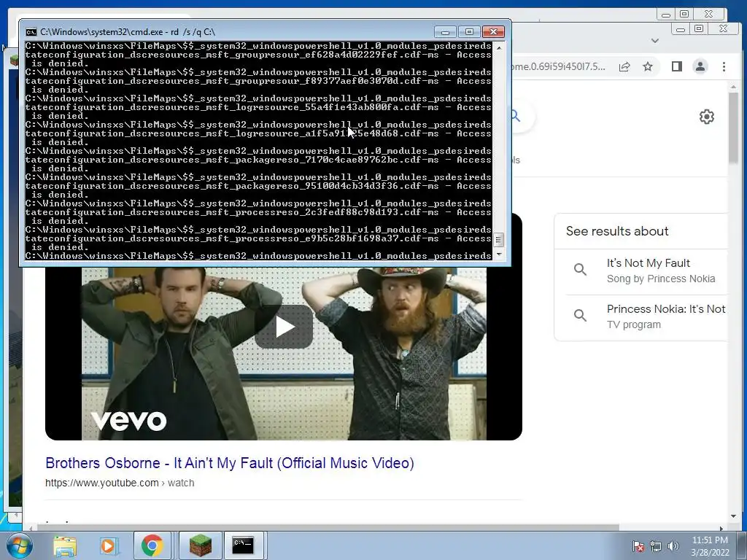Click the cmd window scrollbar thumb

coord(498,239)
